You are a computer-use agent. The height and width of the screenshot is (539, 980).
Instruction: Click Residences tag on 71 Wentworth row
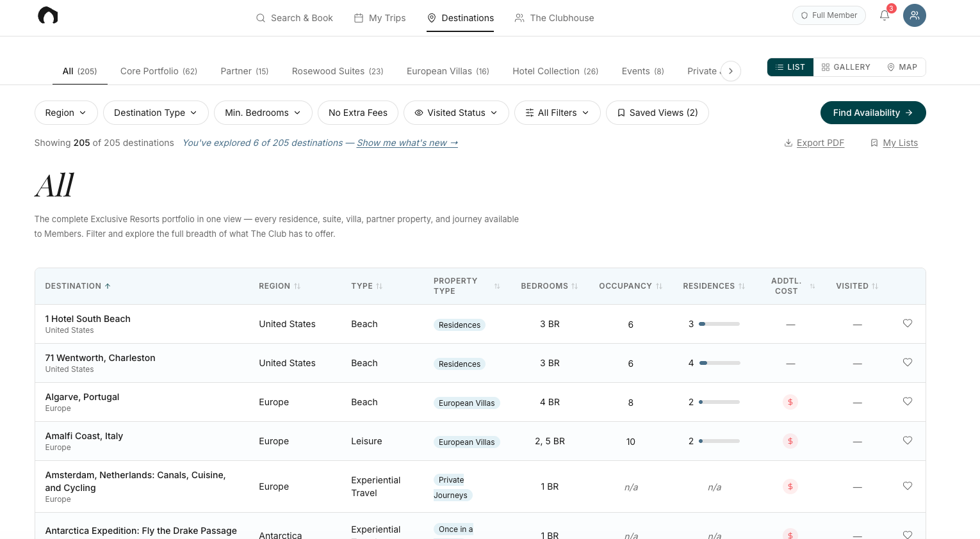[x=459, y=364]
